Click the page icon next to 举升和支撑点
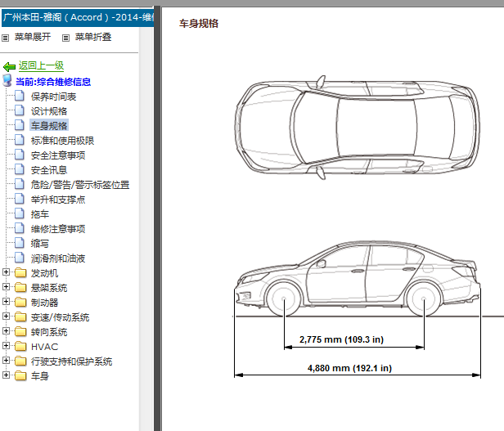504x431 pixels. click(20, 200)
